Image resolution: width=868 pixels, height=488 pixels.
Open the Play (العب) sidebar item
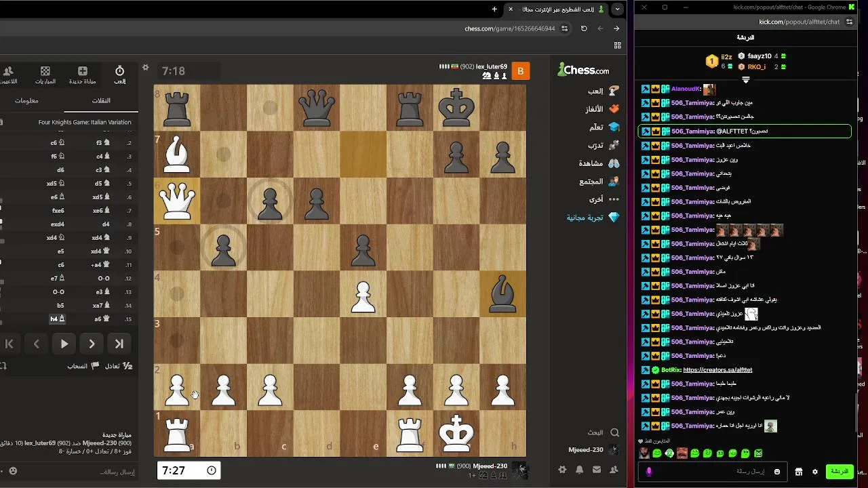point(604,90)
